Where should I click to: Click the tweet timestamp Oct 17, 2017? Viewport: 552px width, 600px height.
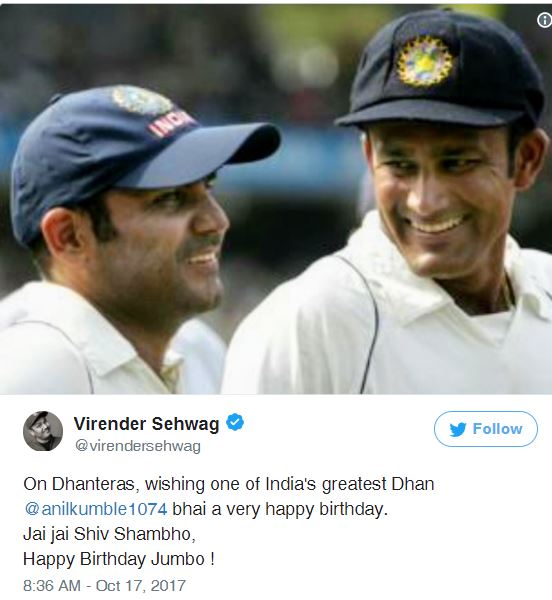pyautogui.click(x=140, y=586)
